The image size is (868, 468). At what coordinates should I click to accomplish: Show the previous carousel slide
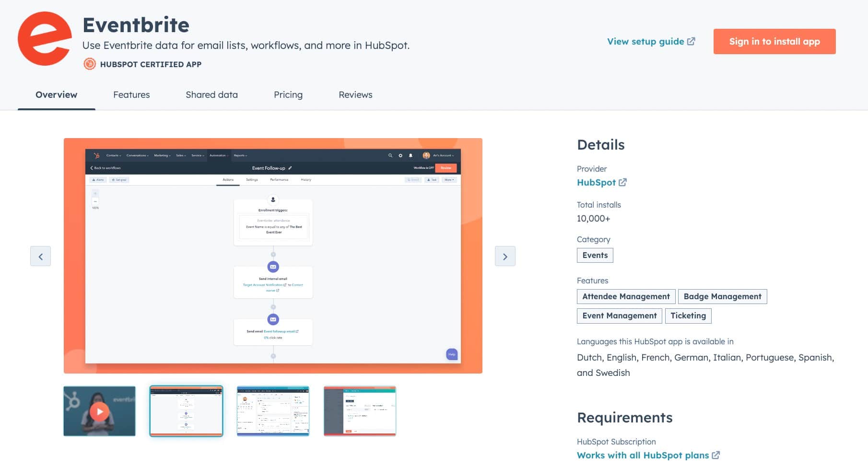pos(40,256)
